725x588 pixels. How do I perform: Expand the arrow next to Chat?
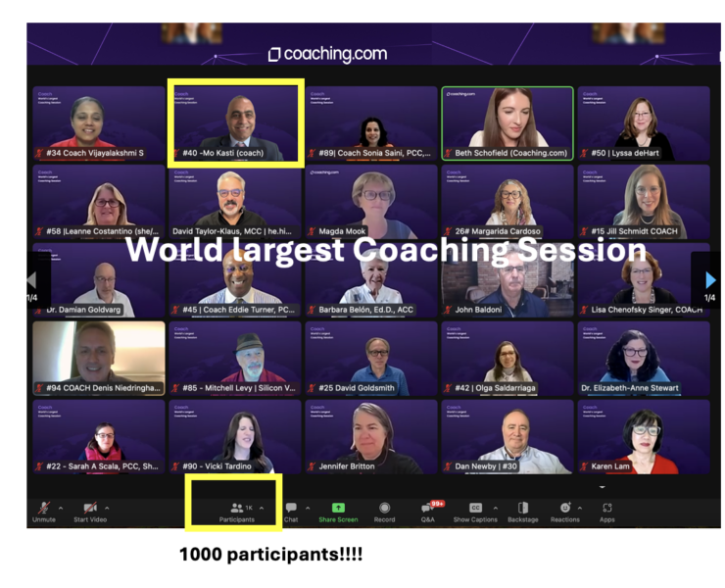(308, 508)
